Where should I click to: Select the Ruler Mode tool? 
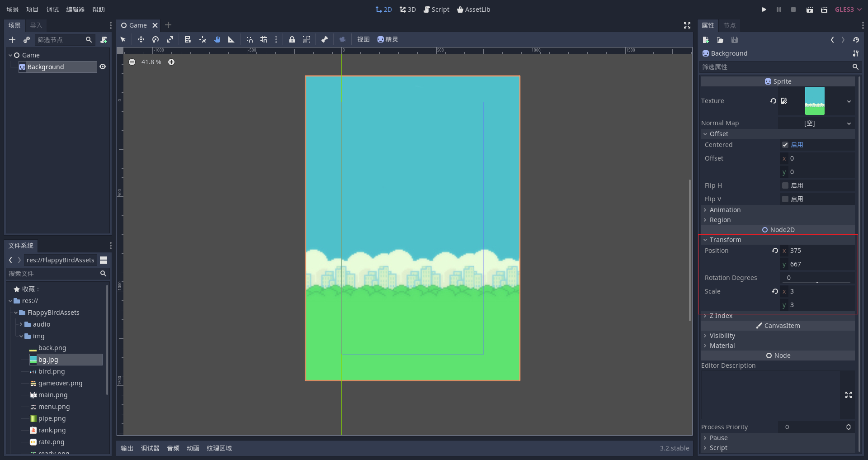coord(231,39)
